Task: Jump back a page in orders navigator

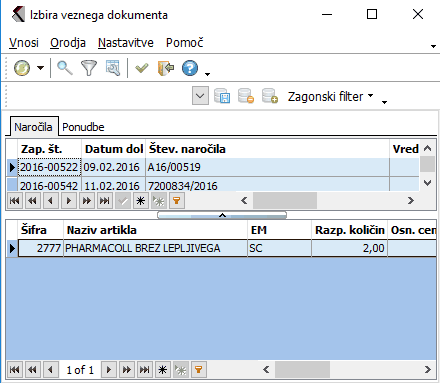Action: tap(32, 201)
